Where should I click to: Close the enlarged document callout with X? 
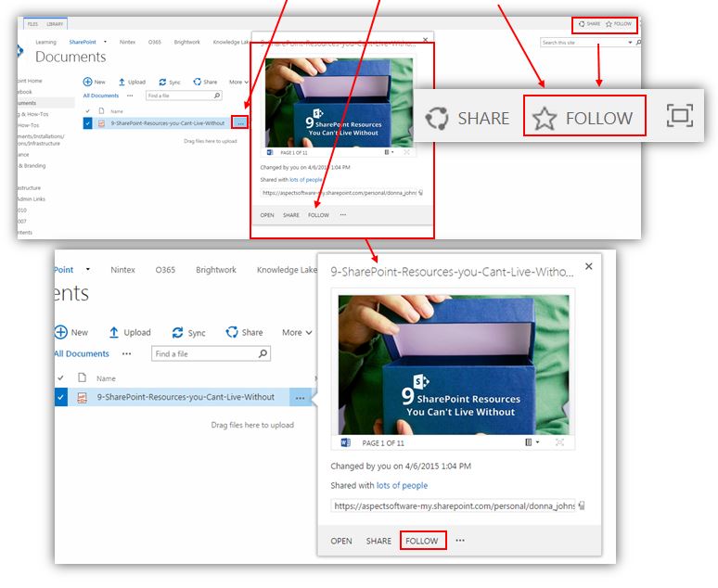589,266
